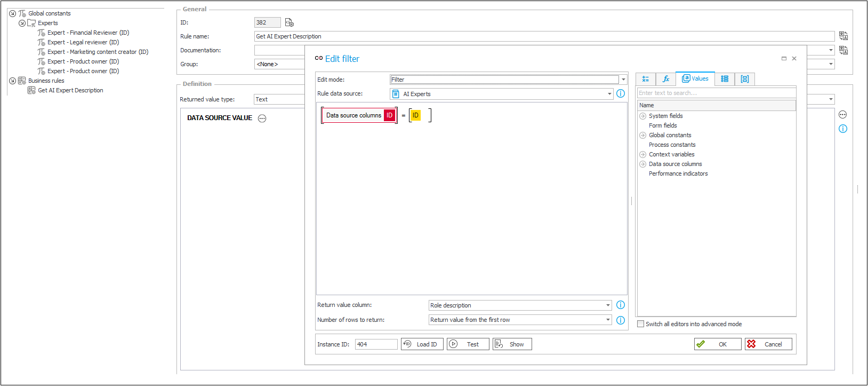
Task: Maximize the Edit filter dialog
Action: coord(784,58)
